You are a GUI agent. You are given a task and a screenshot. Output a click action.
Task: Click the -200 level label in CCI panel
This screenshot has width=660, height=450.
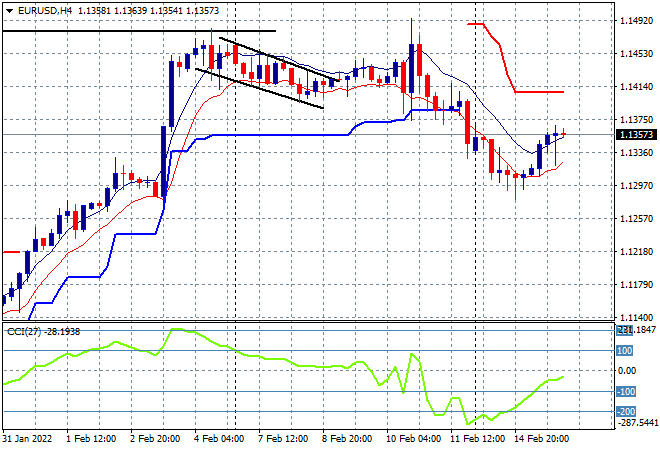[x=625, y=412]
